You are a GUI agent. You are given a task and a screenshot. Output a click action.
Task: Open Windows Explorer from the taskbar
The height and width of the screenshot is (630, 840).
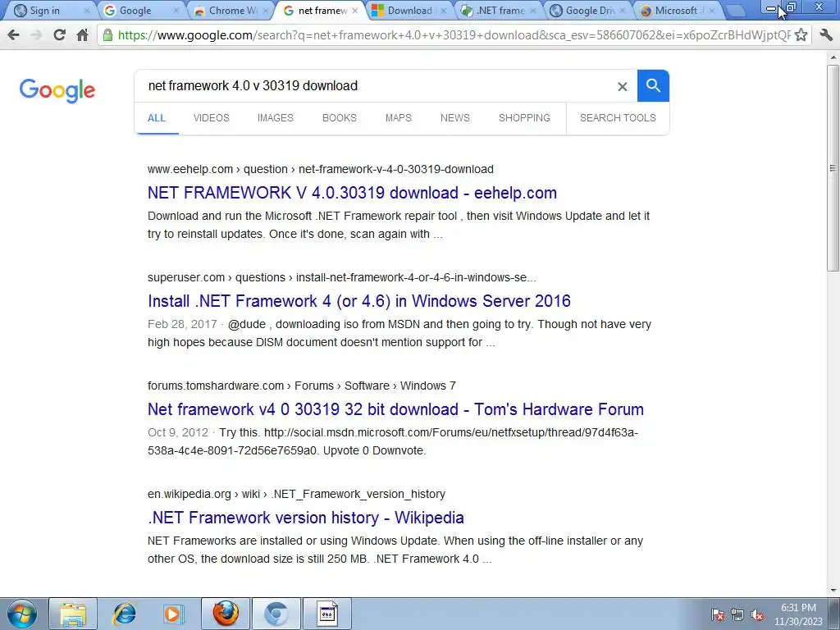[73, 614]
